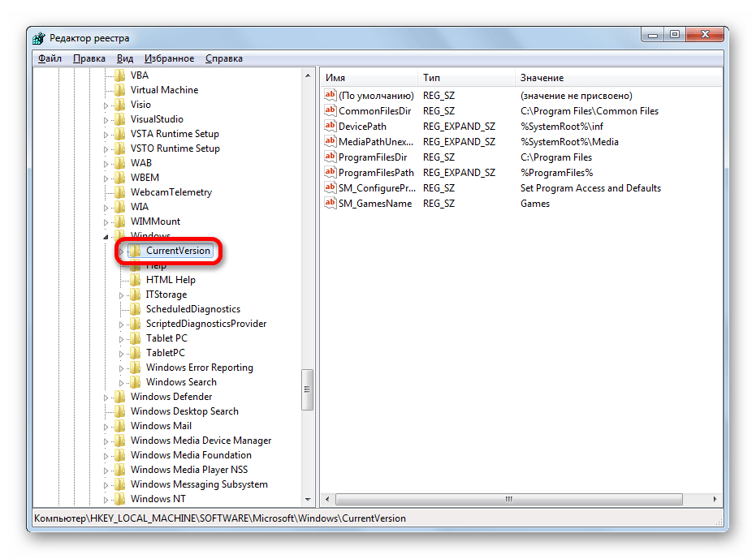Viewport: 756px width, 559px height.
Task: Click the values pane horizontal scrollbar thumb
Action: [x=508, y=499]
